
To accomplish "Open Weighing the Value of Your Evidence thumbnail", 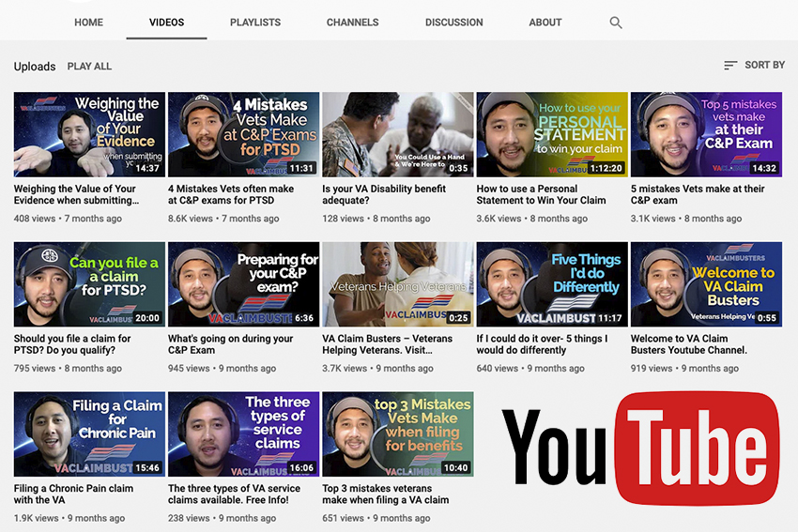I will (x=89, y=134).
